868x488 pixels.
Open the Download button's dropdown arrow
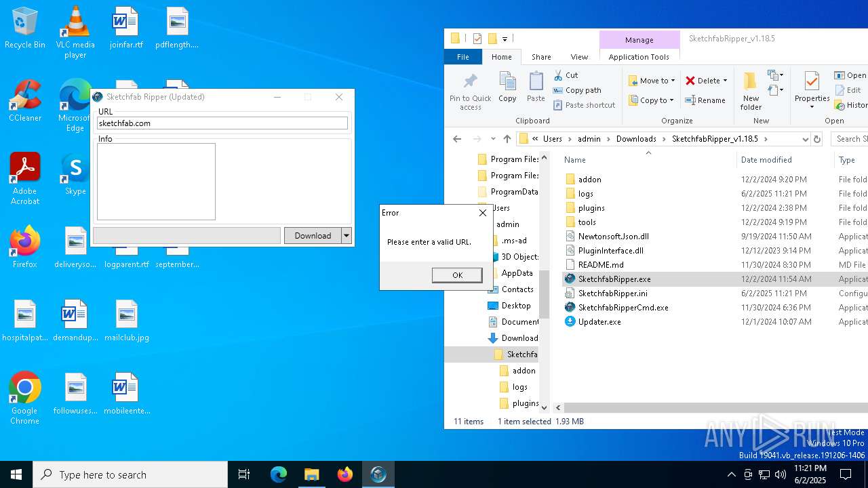[x=347, y=236]
